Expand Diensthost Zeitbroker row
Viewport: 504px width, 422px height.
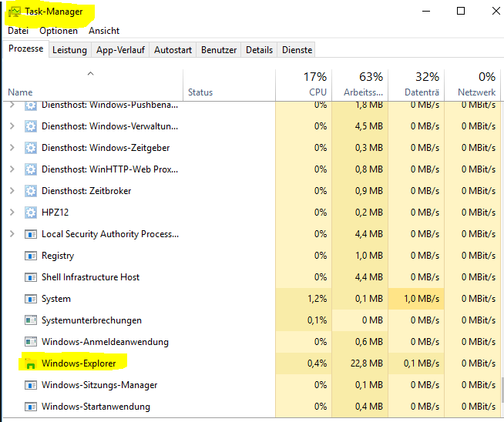click(x=12, y=190)
